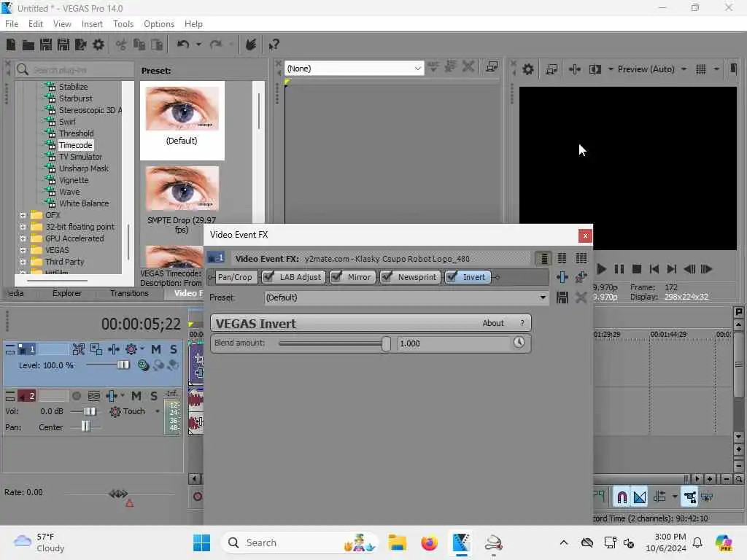The height and width of the screenshot is (560, 747).
Task: Click the audio track Vol slider handle
Action: 90,411
